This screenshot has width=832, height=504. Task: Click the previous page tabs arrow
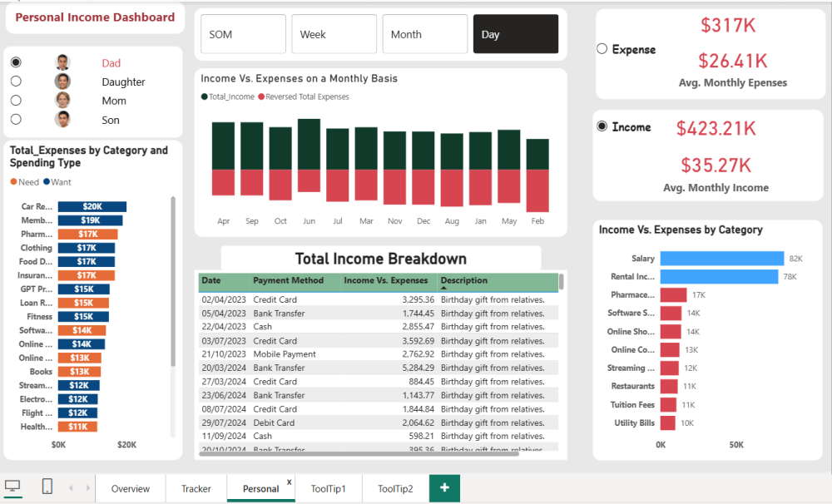[70, 488]
